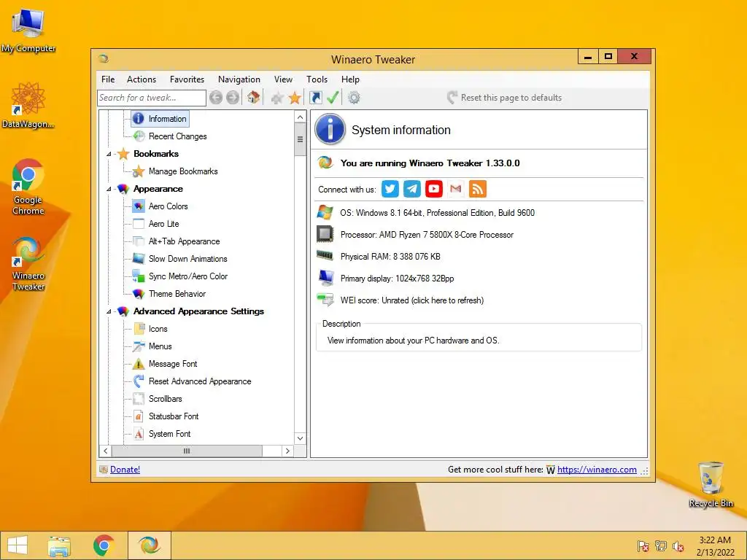Select Theme Behavior tree item

tap(177, 294)
